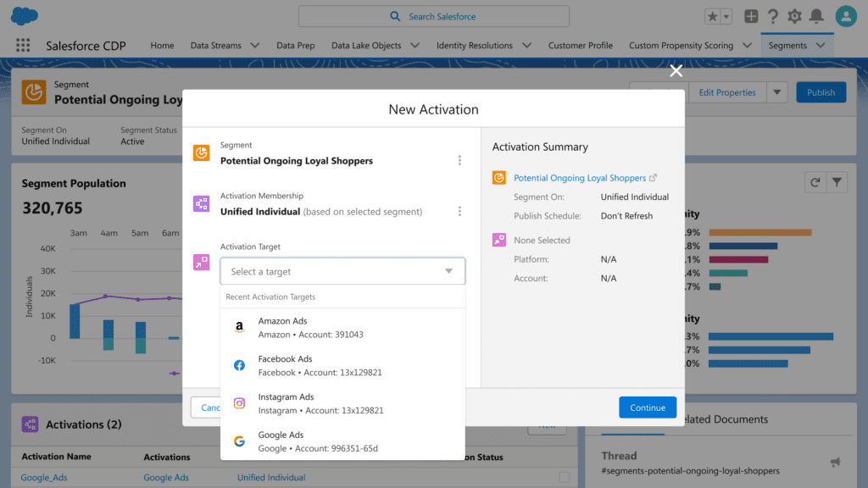Open the App Launcher grid icon
This screenshot has width=868, height=488.
coord(23,46)
